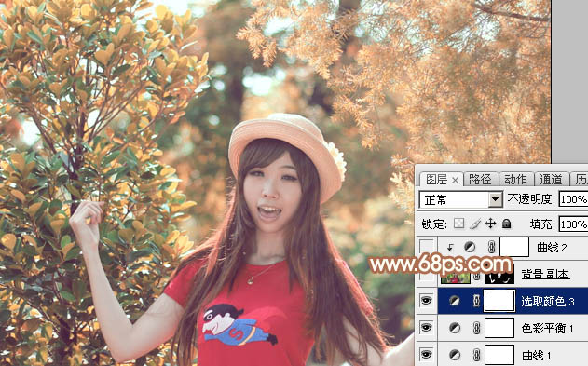Select 选取颜色 3 mask thumbnail

(x=499, y=301)
